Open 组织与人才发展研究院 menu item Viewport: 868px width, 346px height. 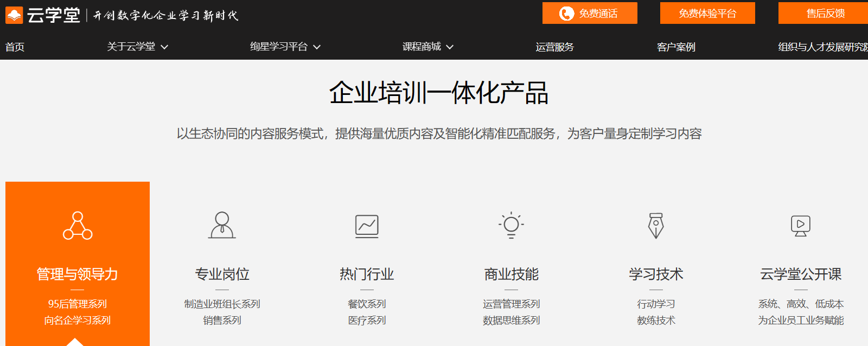click(x=822, y=47)
